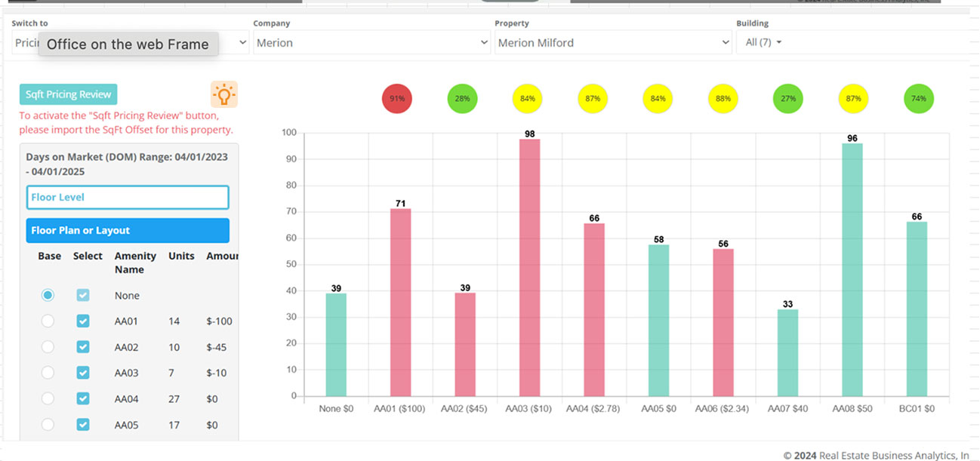
Task: Click the units value 17 for AA05
Action: (x=174, y=425)
